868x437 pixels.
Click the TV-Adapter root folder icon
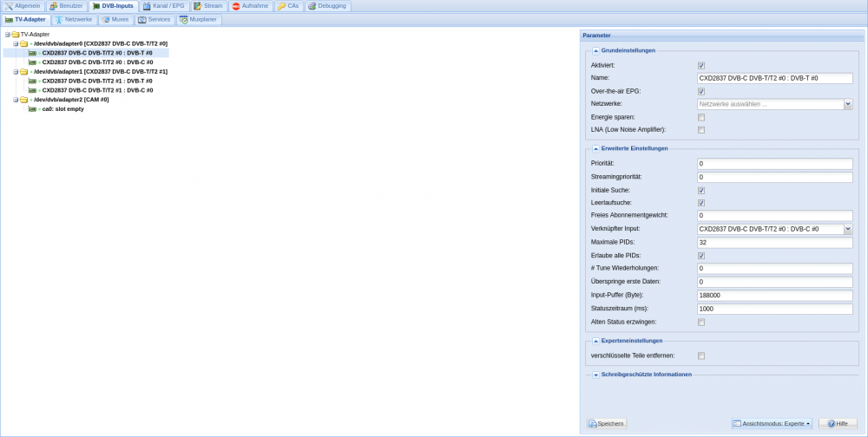(15, 35)
